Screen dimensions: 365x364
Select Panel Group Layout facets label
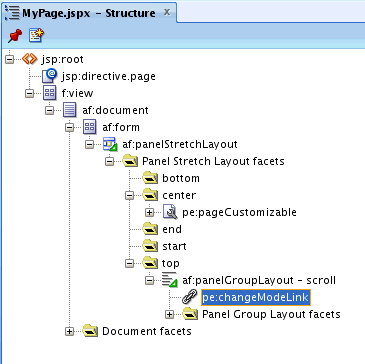pos(271,314)
